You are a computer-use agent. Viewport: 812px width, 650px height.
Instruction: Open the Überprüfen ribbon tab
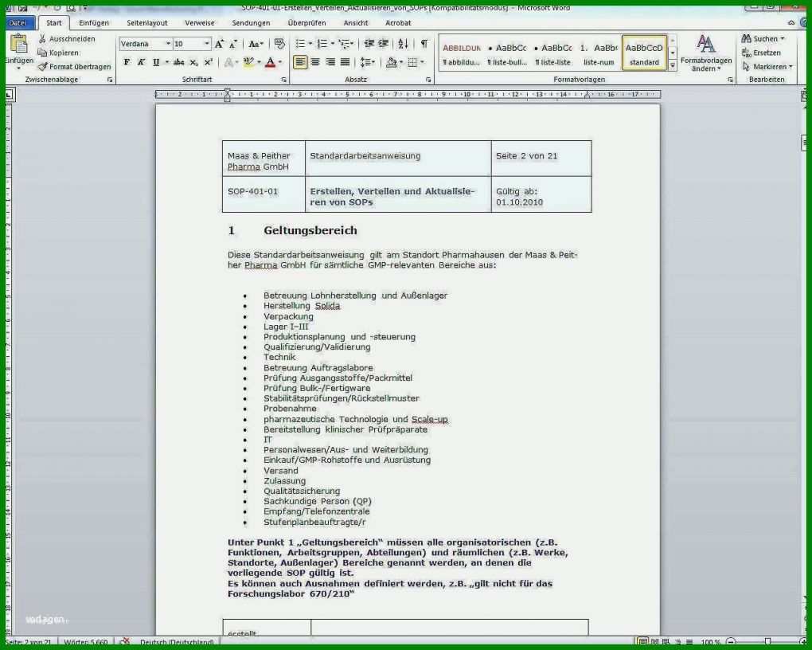[x=306, y=23]
